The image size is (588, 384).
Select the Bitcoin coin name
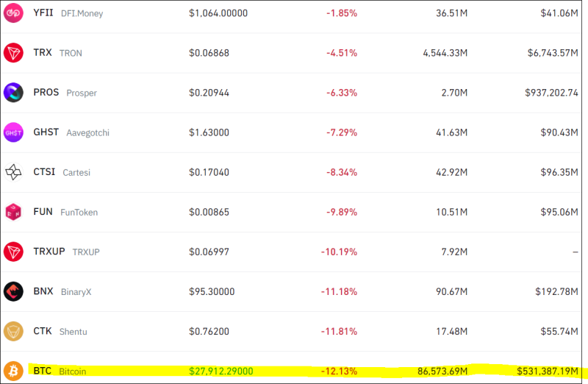click(x=72, y=371)
